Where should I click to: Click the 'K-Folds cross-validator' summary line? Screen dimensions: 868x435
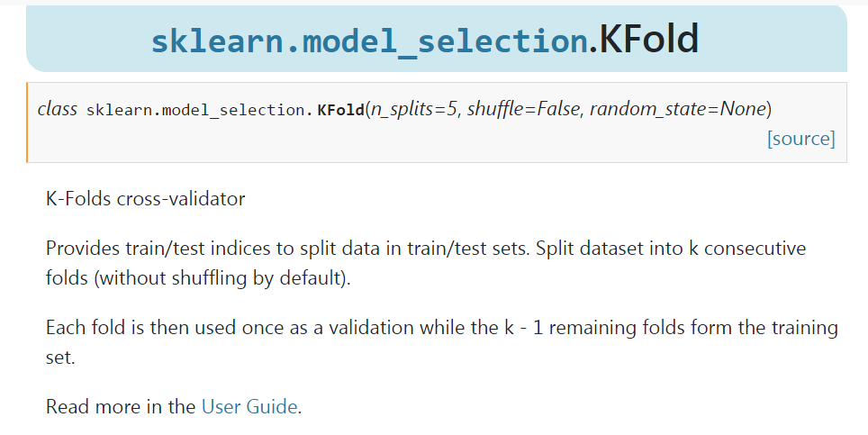pyautogui.click(x=146, y=199)
